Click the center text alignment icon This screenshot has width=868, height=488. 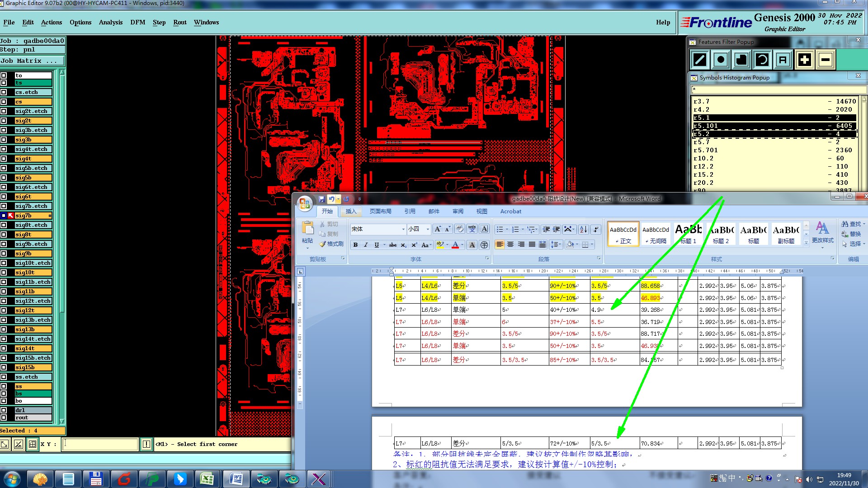[x=510, y=244]
